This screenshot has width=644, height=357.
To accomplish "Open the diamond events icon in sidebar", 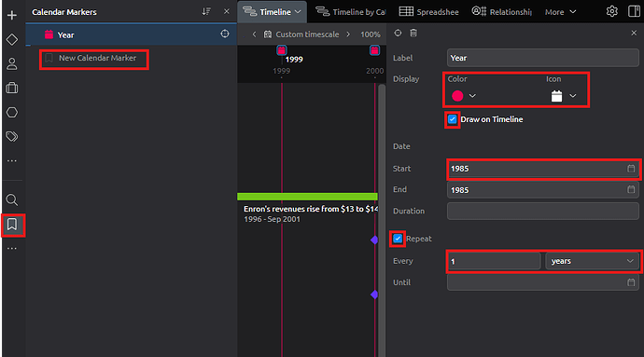I will pyautogui.click(x=12, y=39).
